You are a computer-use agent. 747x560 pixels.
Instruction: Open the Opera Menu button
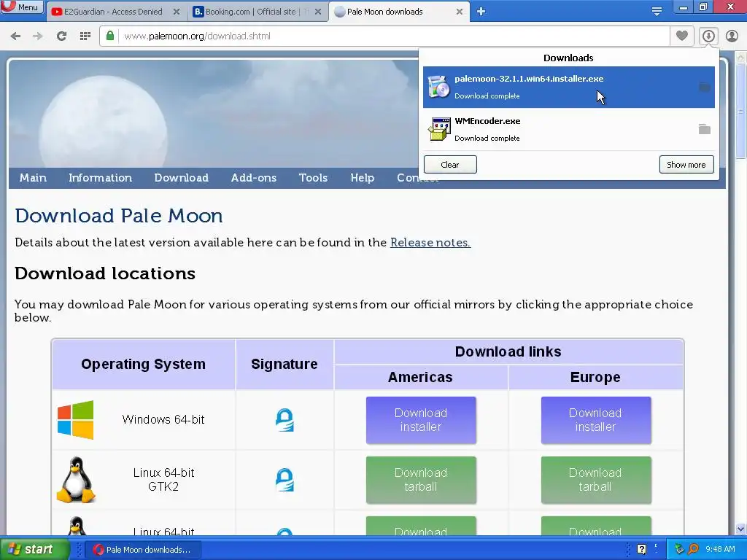22,7
